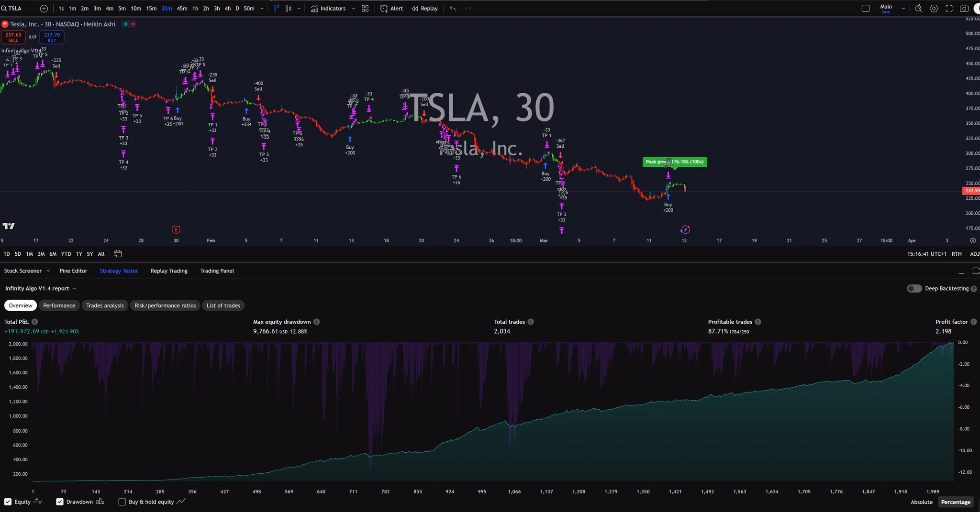The height and width of the screenshot is (512, 980).
Task: Click the undo arrow icon
Action: coord(453,9)
